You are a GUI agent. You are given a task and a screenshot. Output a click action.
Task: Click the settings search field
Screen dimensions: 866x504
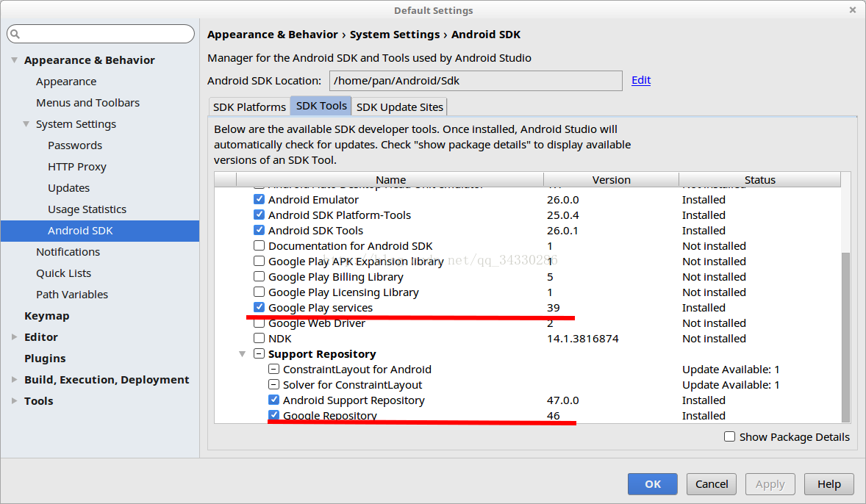tap(101, 34)
